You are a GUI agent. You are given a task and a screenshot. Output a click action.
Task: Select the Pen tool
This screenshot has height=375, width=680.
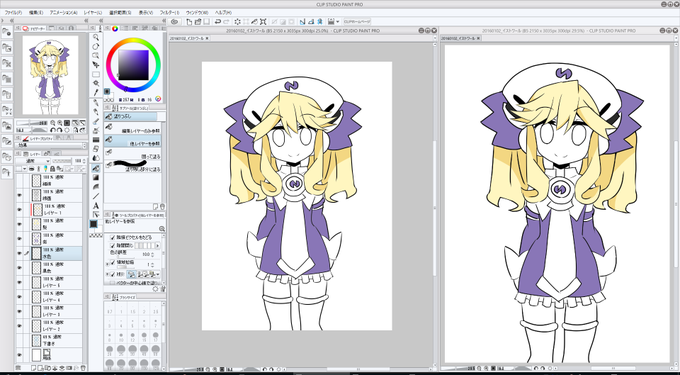point(95,103)
